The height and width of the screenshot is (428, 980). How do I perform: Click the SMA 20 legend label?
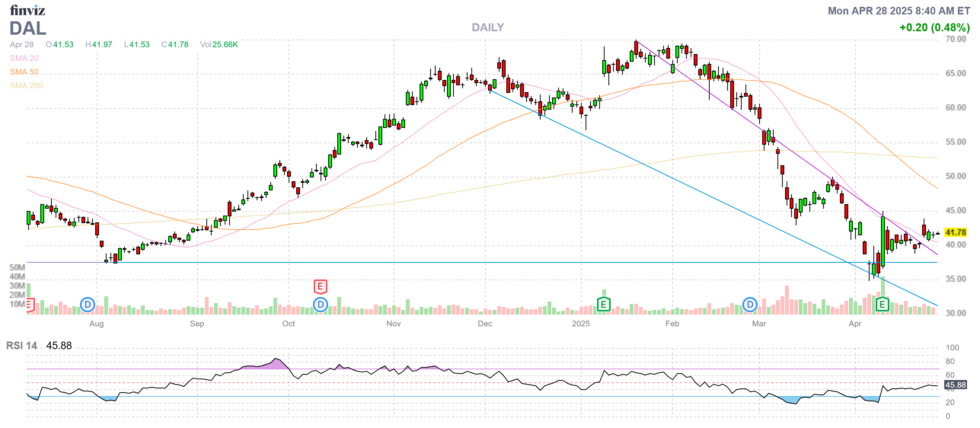24,58
